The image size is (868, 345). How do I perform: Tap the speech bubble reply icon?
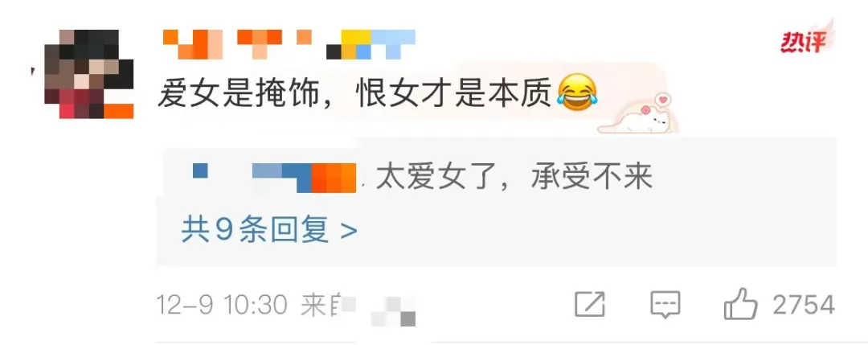pos(665,305)
